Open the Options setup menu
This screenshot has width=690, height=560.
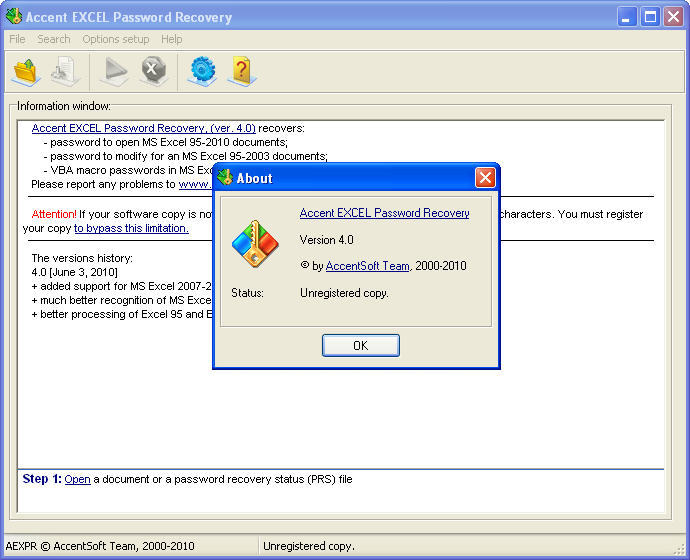116,39
